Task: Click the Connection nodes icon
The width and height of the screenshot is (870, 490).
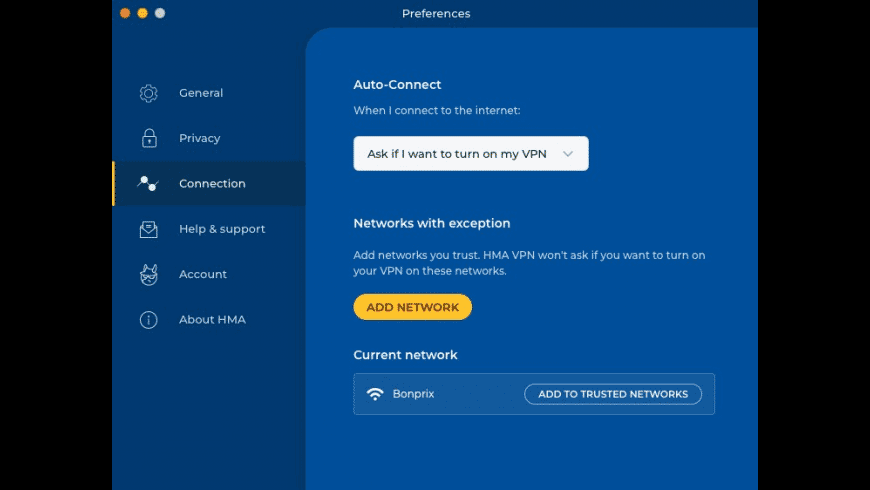Action: point(148,183)
